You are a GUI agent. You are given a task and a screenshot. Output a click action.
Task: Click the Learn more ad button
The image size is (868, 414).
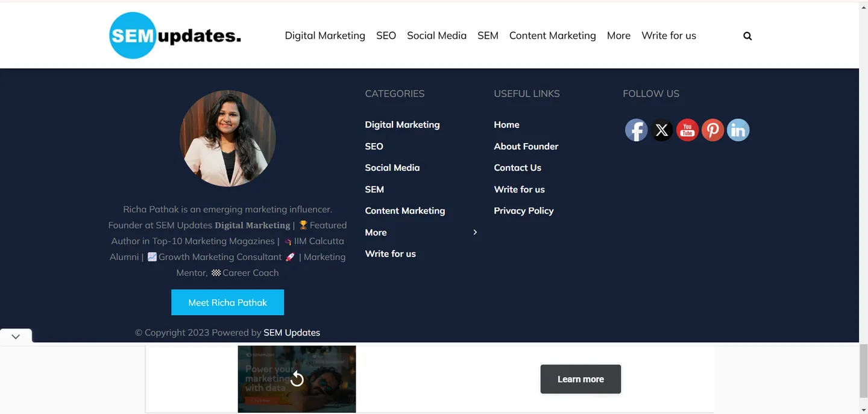coord(580,379)
